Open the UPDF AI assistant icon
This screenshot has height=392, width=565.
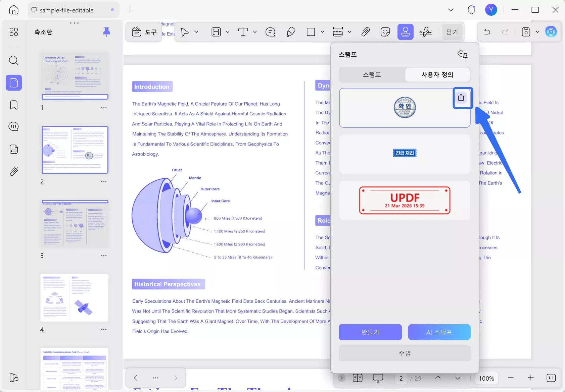tap(551, 32)
